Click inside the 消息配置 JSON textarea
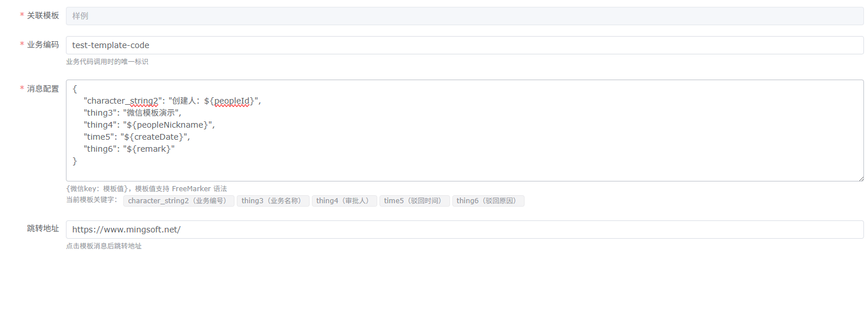This screenshot has width=868, height=316. [x=464, y=131]
